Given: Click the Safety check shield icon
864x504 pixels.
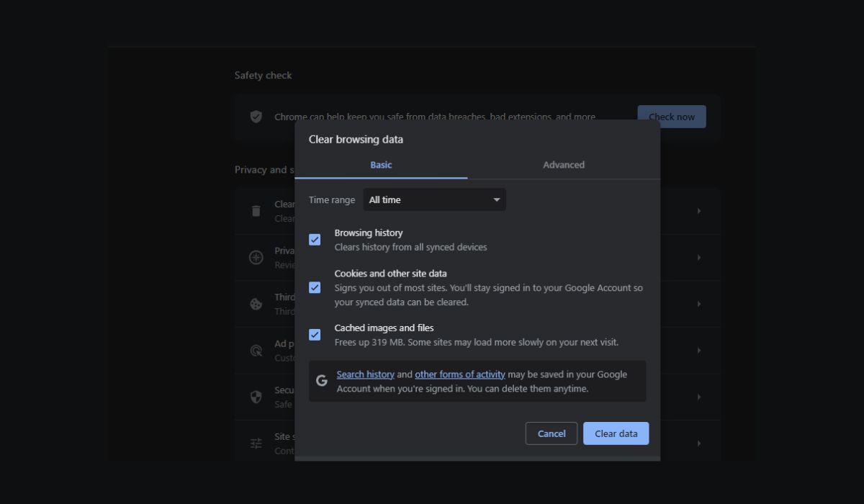Looking at the screenshot, I should point(256,117).
